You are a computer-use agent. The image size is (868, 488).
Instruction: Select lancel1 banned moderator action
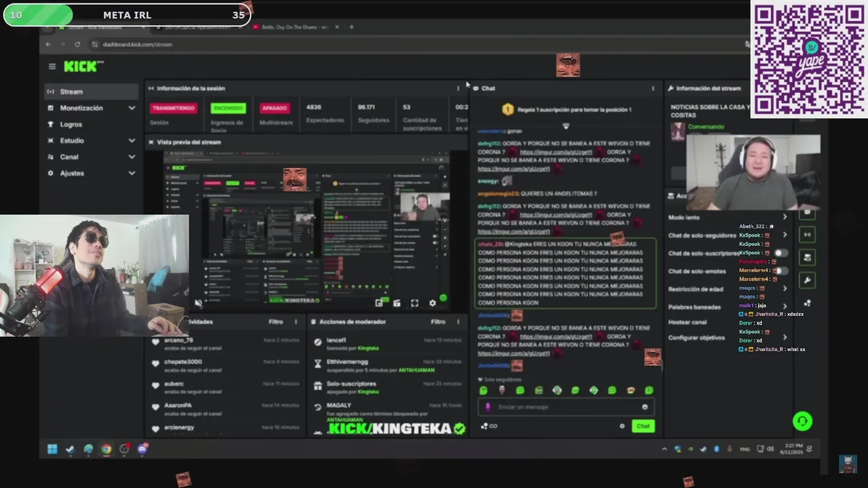click(x=387, y=344)
